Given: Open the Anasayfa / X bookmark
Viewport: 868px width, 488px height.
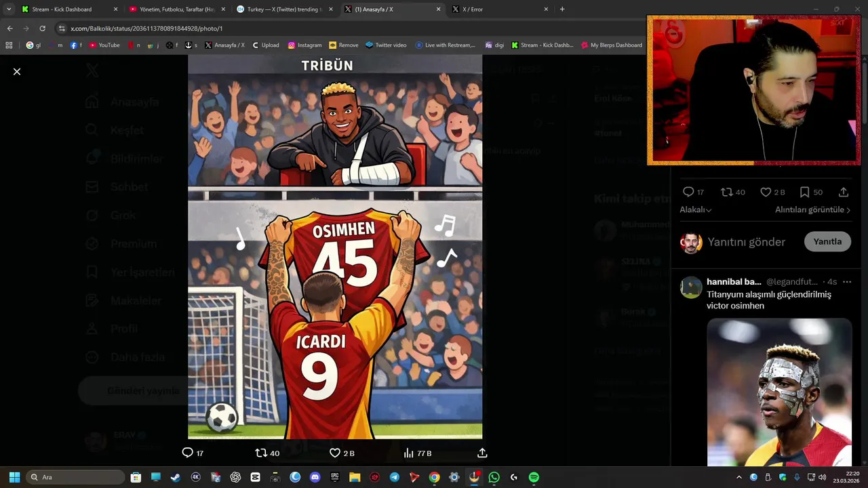Looking at the screenshot, I should pos(224,45).
